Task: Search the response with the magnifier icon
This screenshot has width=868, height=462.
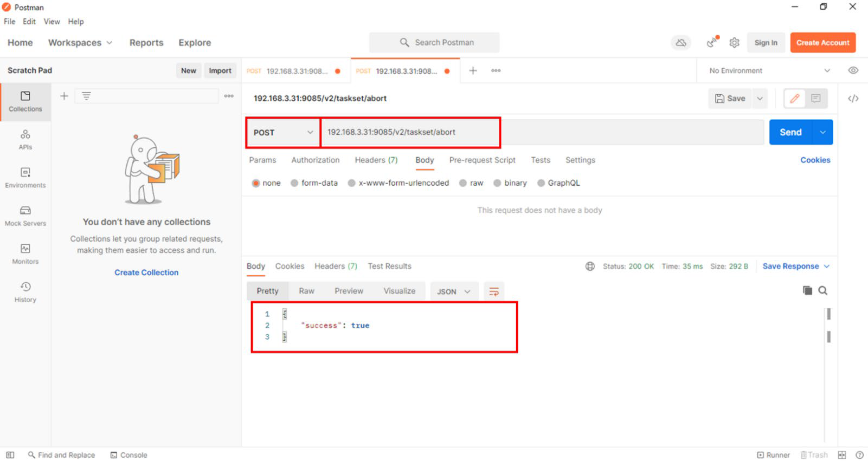Action: click(822, 290)
